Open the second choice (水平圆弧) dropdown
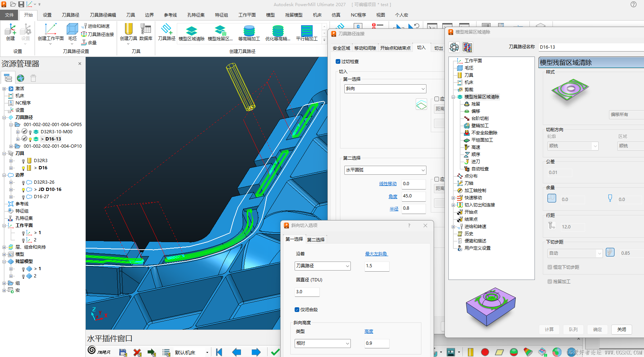 pyautogui.click(x=385, y=170)
